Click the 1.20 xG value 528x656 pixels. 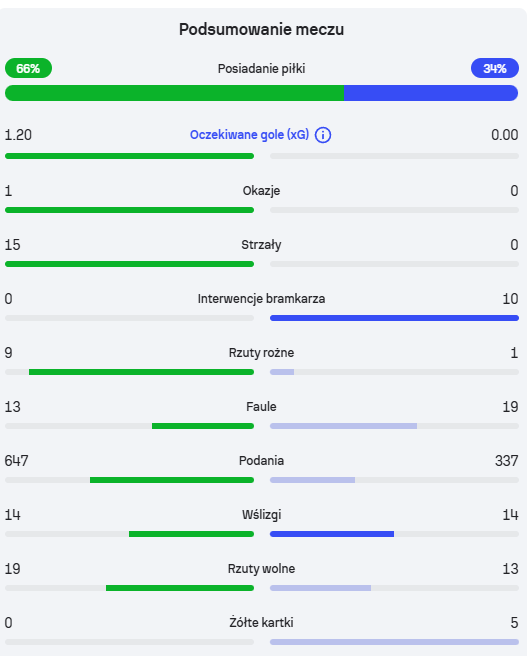tap(18, 135)
